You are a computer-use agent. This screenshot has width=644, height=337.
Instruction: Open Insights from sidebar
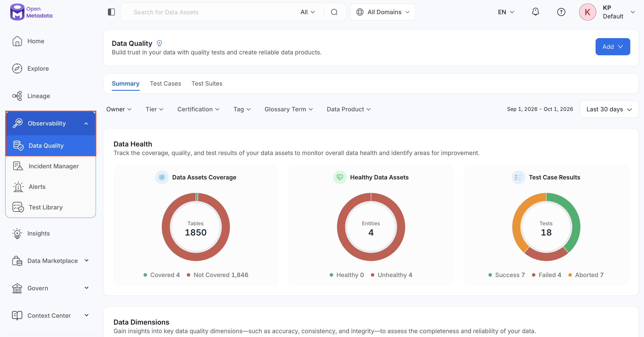pos(51,233)
